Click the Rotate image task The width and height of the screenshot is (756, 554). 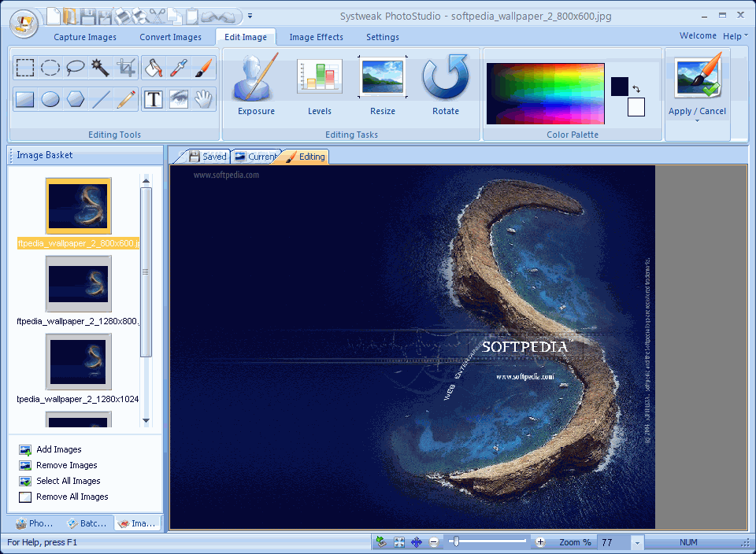(x=446, y=84)
